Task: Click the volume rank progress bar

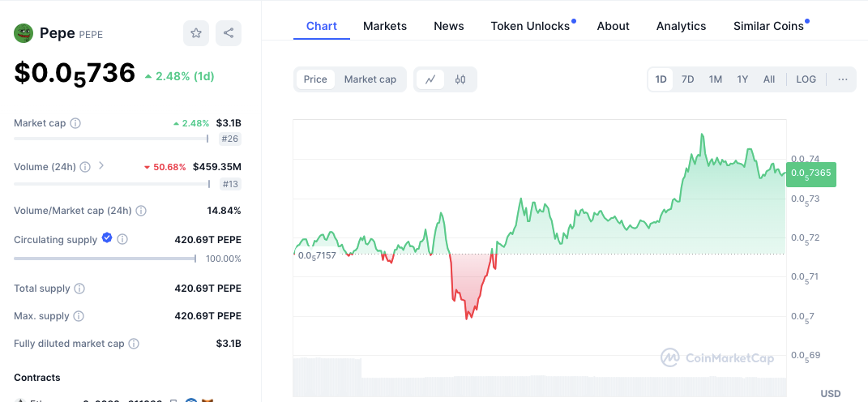Action: pyautogui.click(x=113, y=184)
